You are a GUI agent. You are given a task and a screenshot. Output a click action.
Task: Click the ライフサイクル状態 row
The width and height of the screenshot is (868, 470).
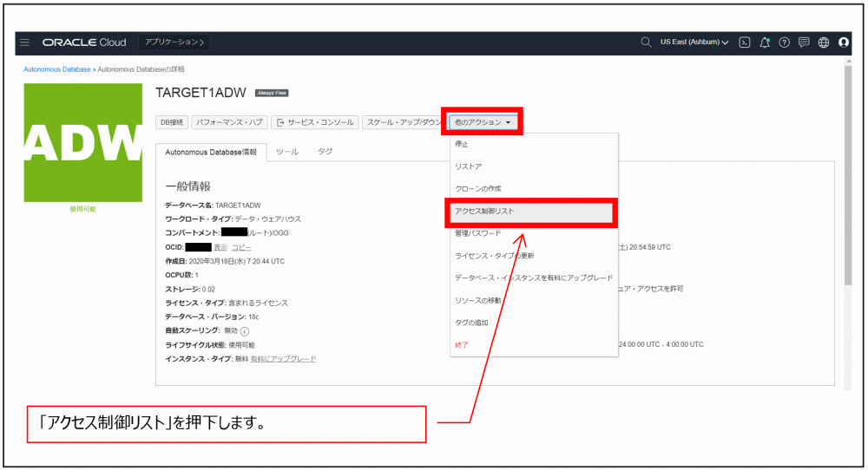210,346
